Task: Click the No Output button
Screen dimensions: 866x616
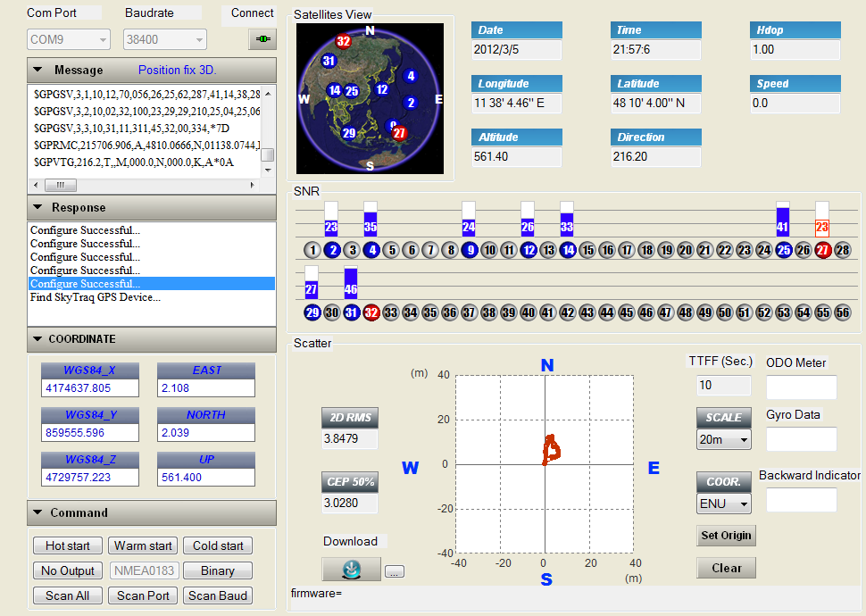Action: [x=67, y=570]
